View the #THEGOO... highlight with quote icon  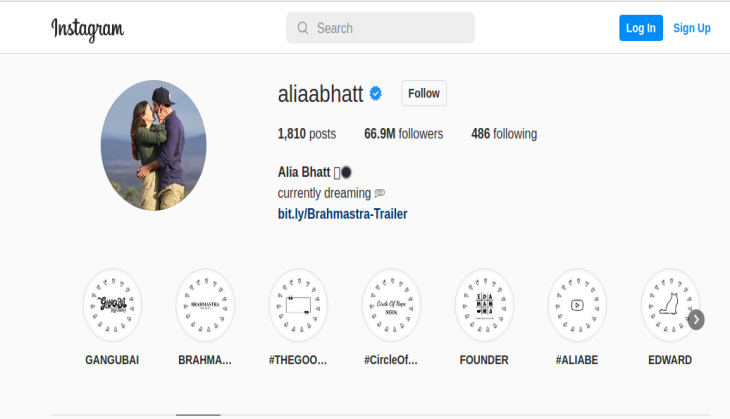pyautogui.click(x=298, y=305)
